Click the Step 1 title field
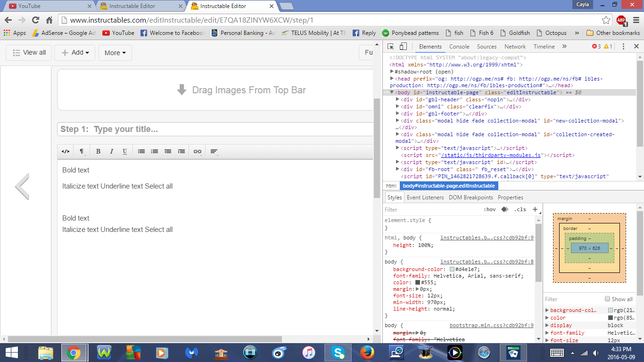This screenshot has height=362, width=644. (215, 129)
